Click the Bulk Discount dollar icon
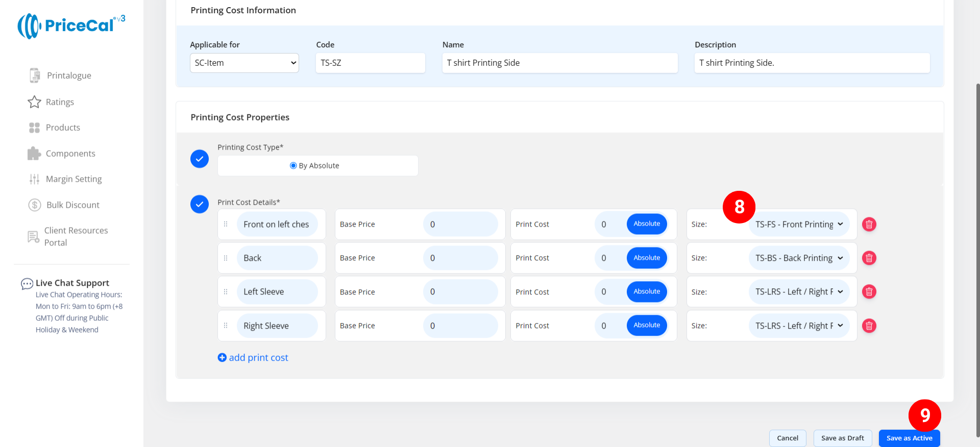Viewport: 980px width, 447px height. tap(34, 205)
